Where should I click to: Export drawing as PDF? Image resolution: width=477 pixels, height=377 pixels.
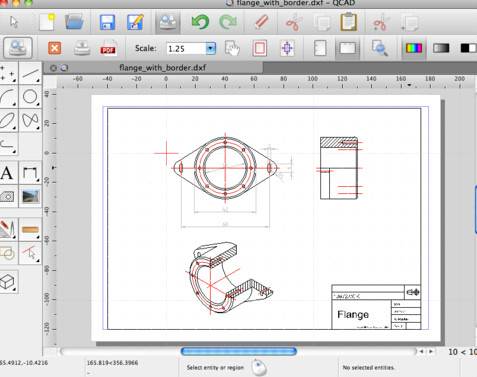pyautogui.click(x=108, y=48)
